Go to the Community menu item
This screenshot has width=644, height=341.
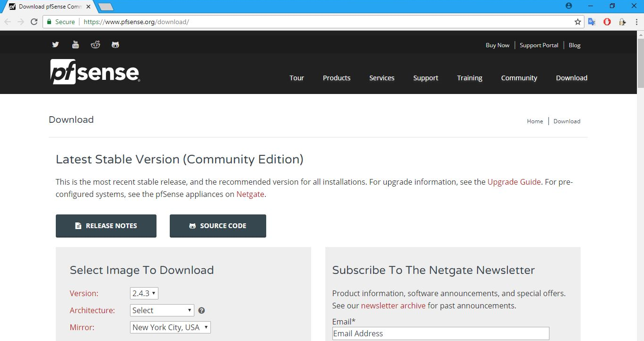[x=519, y=78]
